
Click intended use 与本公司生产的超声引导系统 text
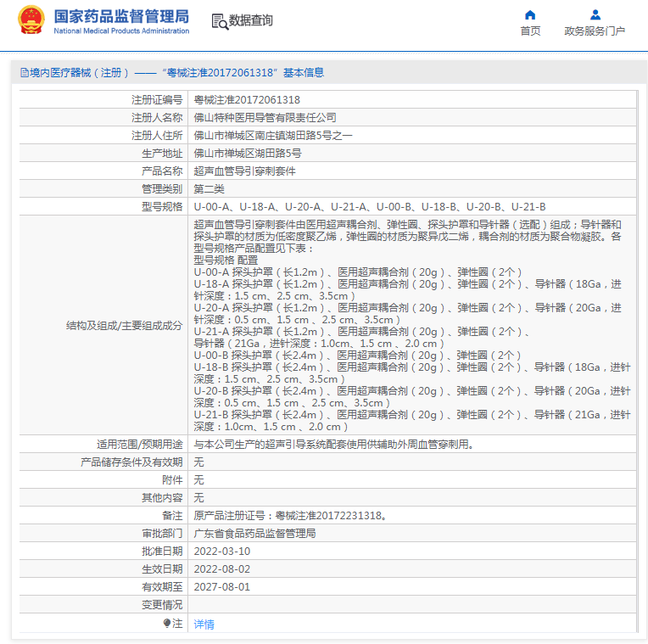(x=333, y=445)
